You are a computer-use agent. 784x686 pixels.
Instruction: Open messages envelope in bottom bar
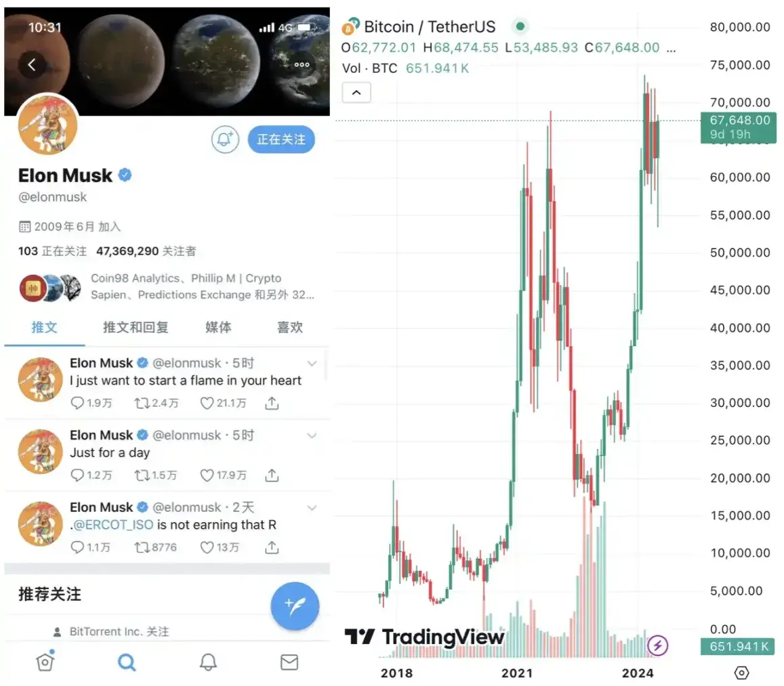click(289, 662)
